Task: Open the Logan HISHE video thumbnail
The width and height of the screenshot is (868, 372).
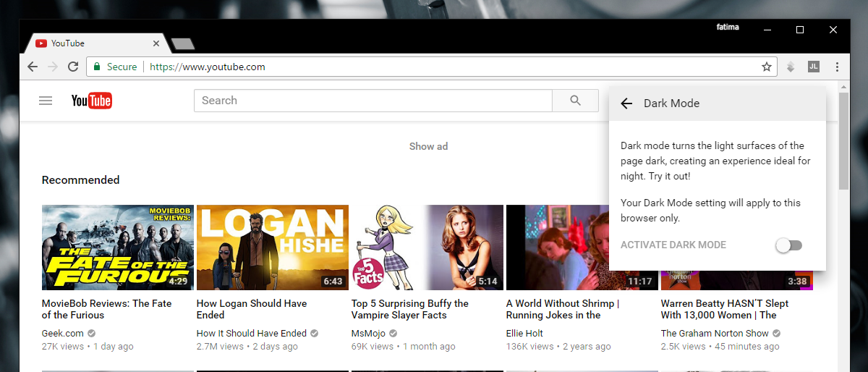Action: click(x=273, y=248)
